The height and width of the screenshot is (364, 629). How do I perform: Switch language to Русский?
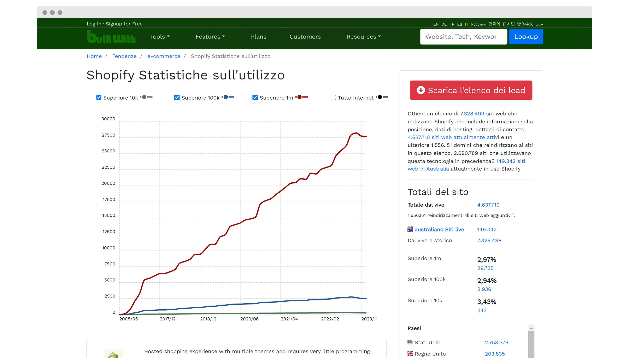(478, 24)
